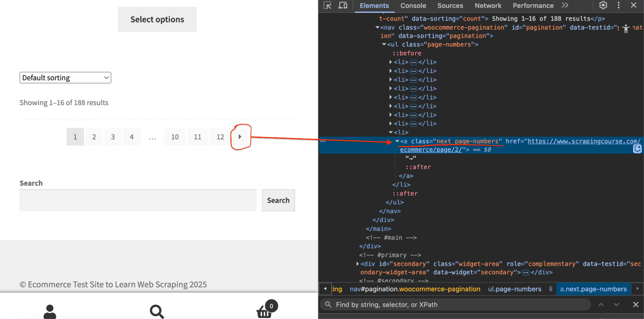Expand the div secondary widget-area node
The height and width of the screenshot is (319, 644).
(358, 264)
